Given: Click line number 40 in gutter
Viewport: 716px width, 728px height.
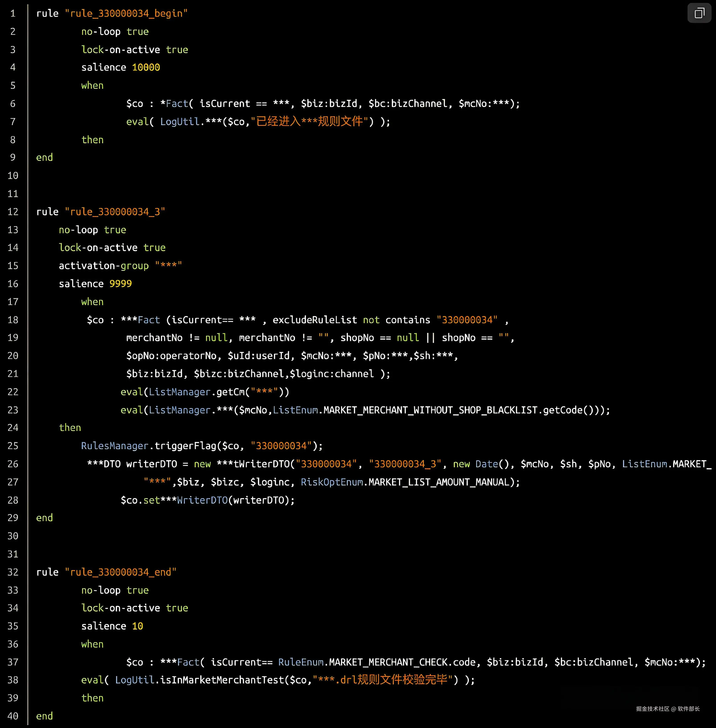Looking at the screenshot, I should pyautogui.click(x=13, y=716).
